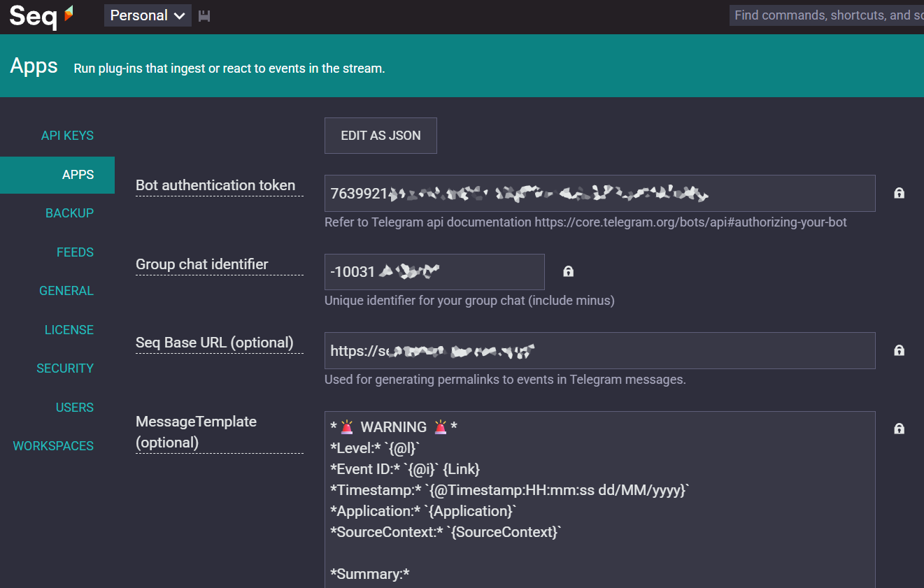Click the '*Event ID:*' line in the template
This screenshot has width=924, height=588.
(x=405, y=469)
